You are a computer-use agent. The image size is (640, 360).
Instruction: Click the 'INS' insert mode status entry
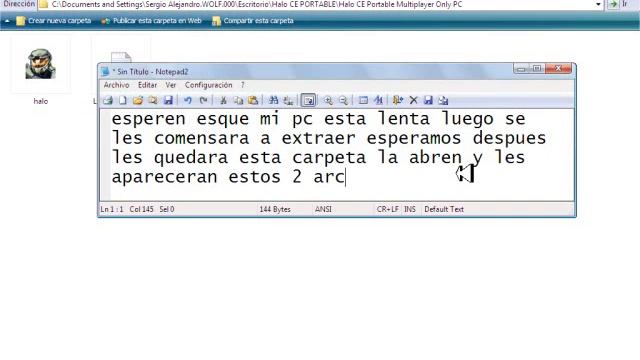(410, 209)
